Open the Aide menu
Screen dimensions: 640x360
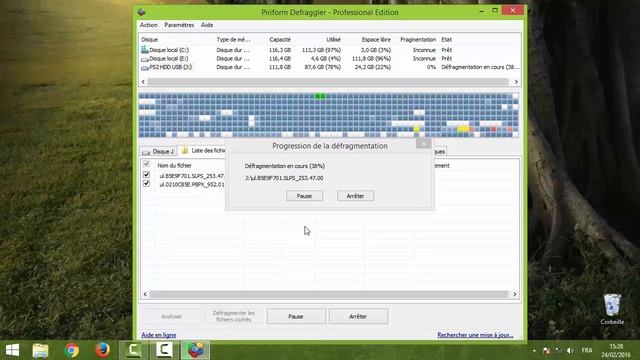[207, 25]
